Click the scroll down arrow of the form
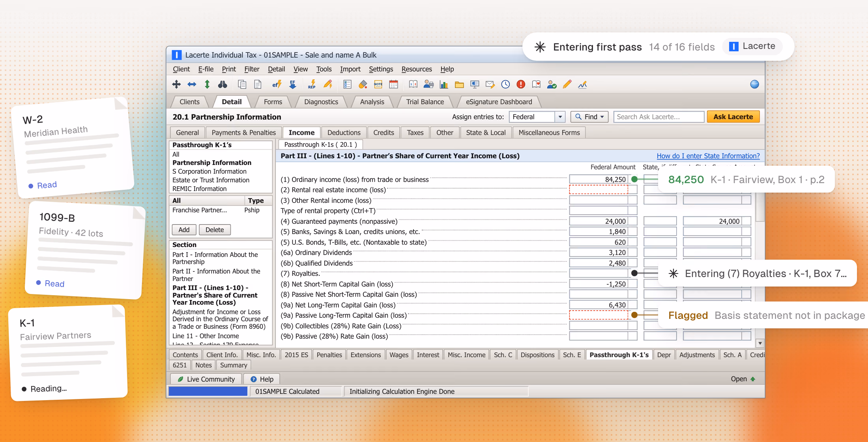Screen dimensions: 868x442 click(760, 343)
